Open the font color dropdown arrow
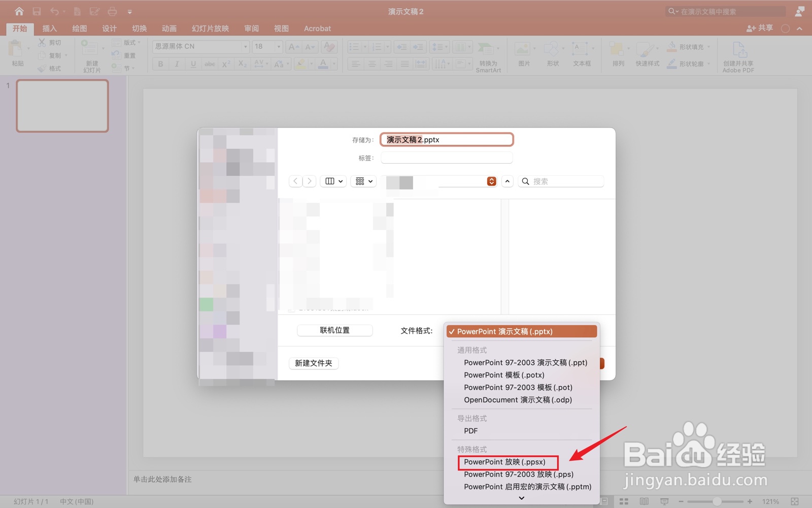Viewport: 812px width, 508px height. click(334, 64)
